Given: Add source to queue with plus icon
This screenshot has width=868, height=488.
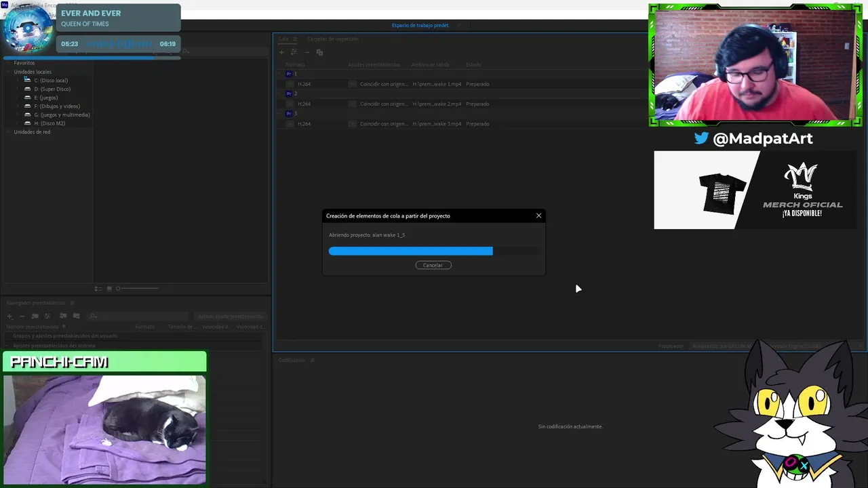Looking at the screenshot, I should (282, 52).
